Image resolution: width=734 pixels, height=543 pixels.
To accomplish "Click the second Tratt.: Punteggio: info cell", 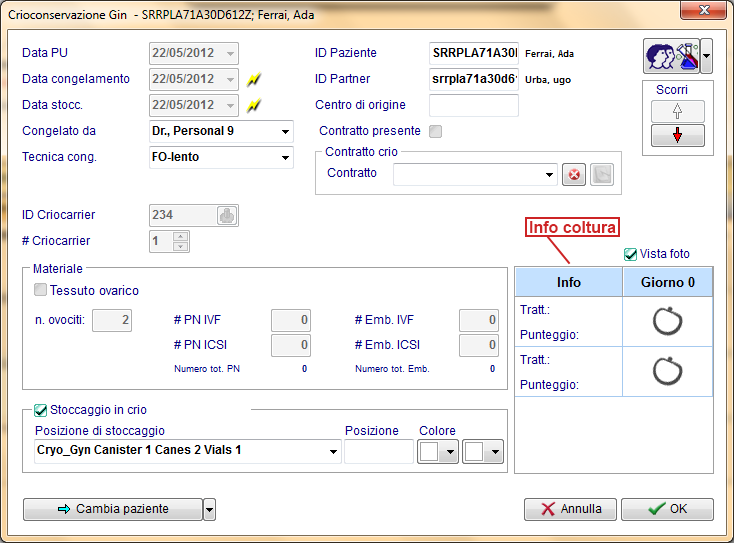I will click(x=569, y=372).
